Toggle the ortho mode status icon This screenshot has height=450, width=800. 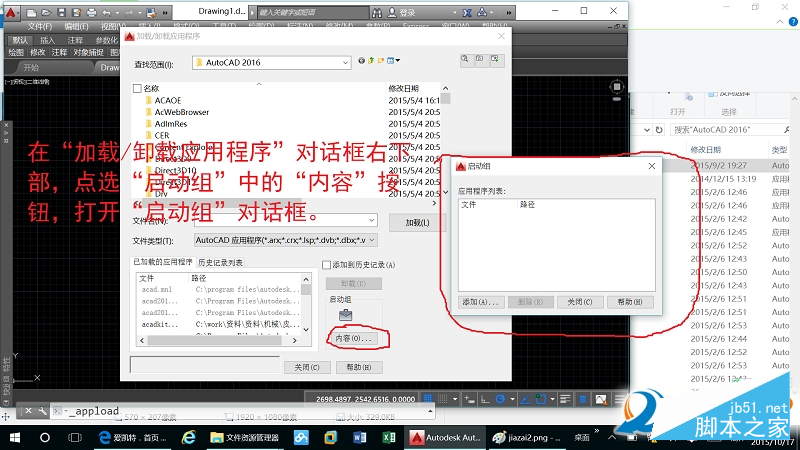click(x=485, y=399)
